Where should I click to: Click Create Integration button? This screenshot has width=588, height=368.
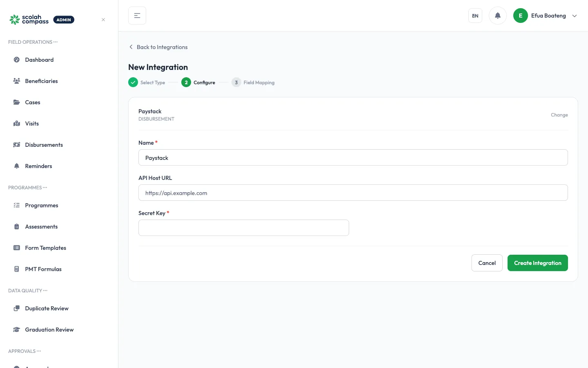click(x=538, y=263)
